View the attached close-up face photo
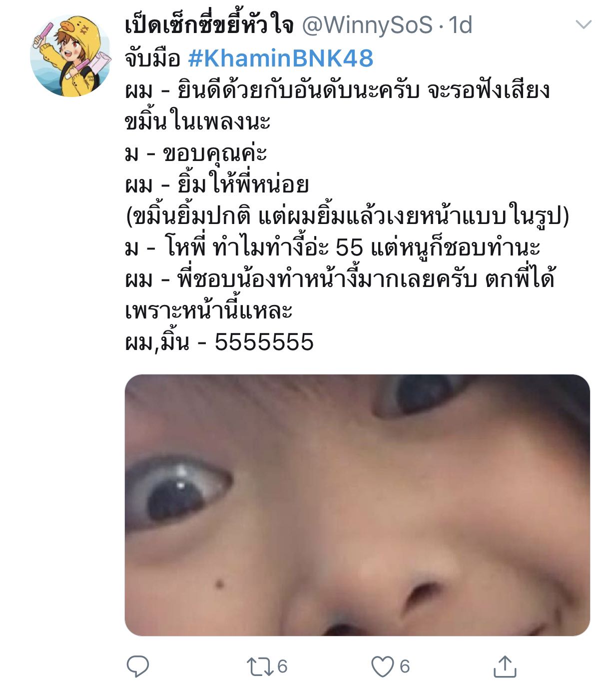Image resolution: width=616 pixels, height=691 pixels. click(x=357, y=505)
